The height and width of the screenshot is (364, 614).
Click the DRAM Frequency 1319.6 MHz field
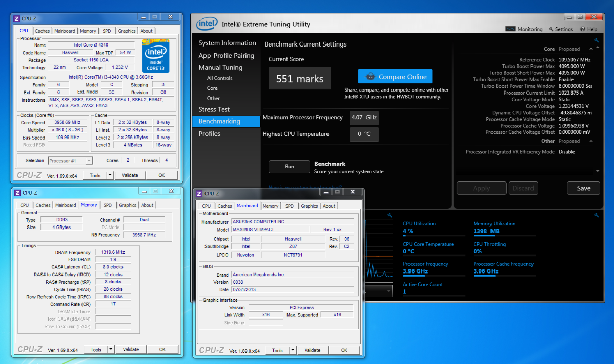coord(113,252)
